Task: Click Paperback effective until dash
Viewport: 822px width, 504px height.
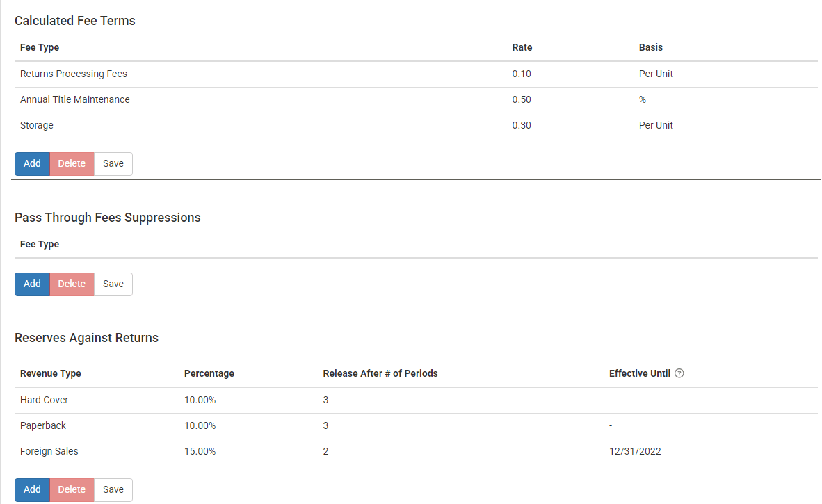Action: (611, 426)
